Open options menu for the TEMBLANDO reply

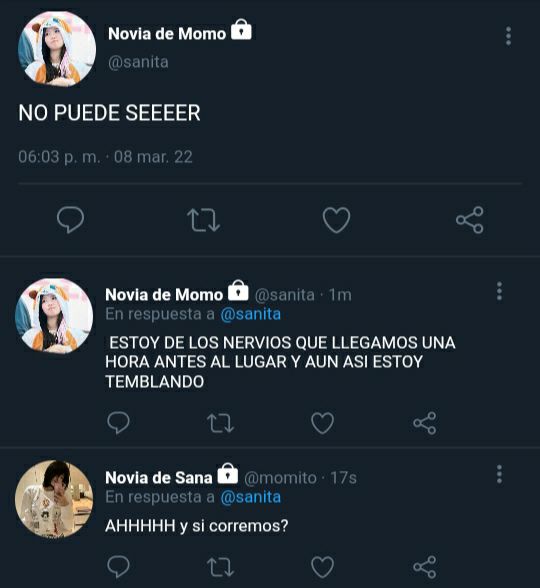click(x=499, y=291)
